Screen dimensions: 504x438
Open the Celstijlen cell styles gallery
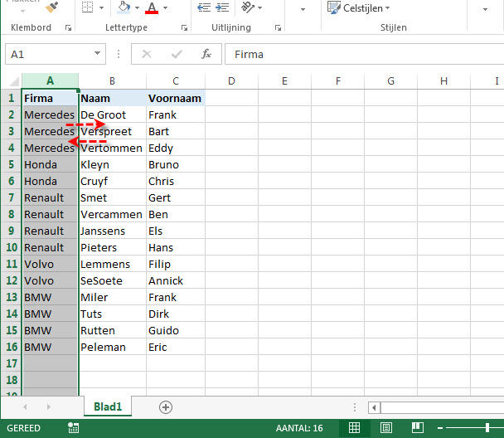point(358,7)
